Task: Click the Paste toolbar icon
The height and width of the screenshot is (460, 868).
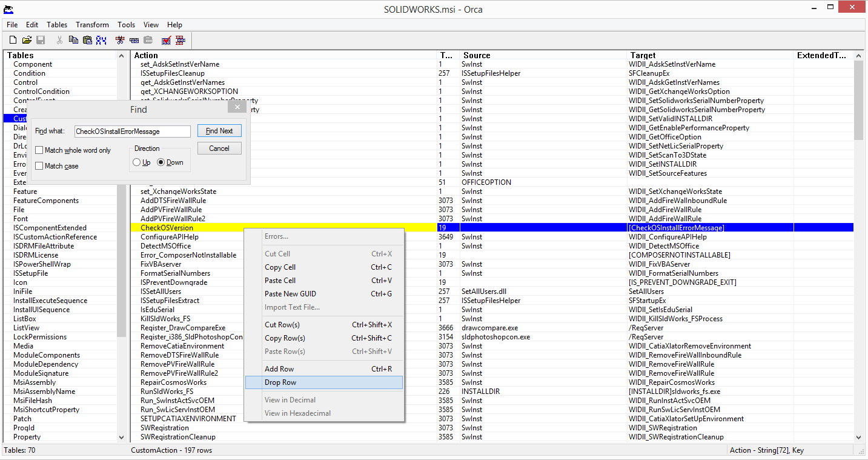Action: click(x=87, y=40)
